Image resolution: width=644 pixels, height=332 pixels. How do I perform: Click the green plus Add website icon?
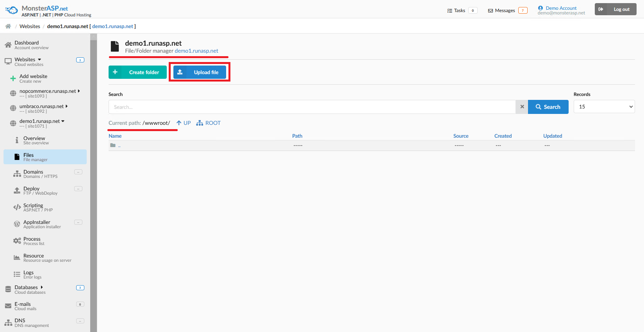click(13, 78)
